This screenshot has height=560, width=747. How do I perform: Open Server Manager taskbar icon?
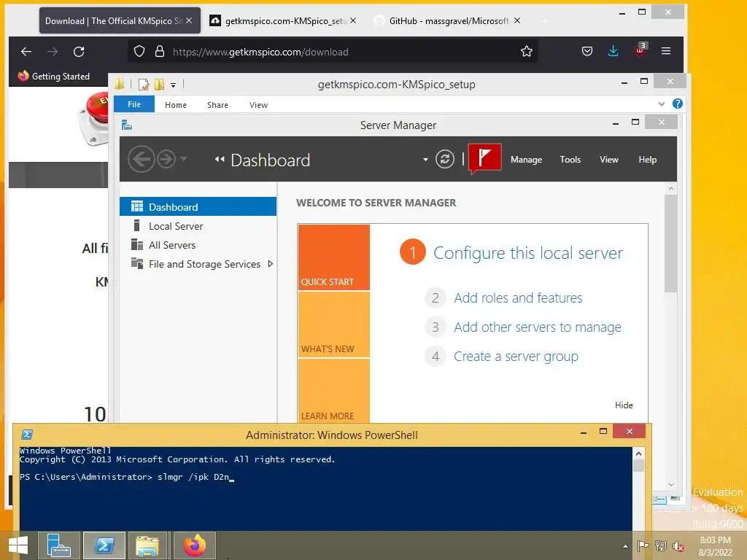click(x=58, y=545)
